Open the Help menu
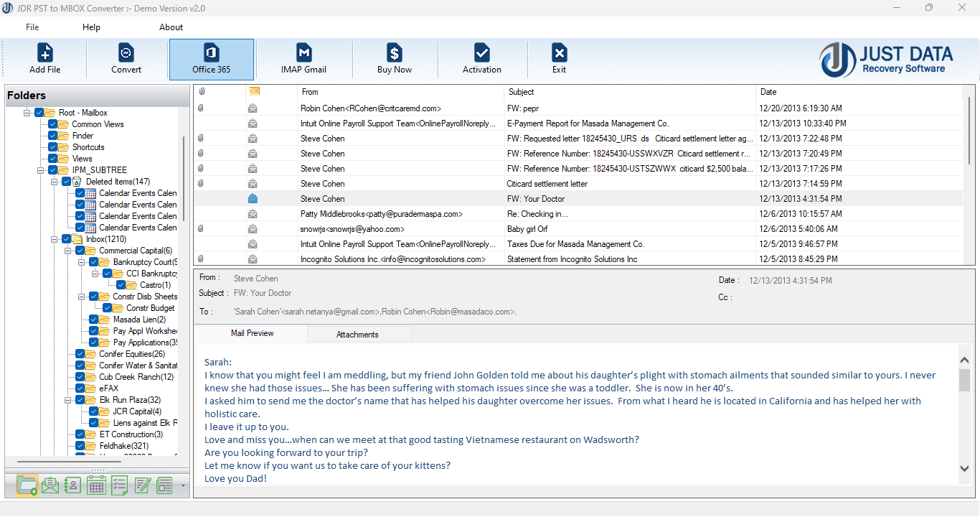This screenshot has height=517, width=980. coord(91,27)
